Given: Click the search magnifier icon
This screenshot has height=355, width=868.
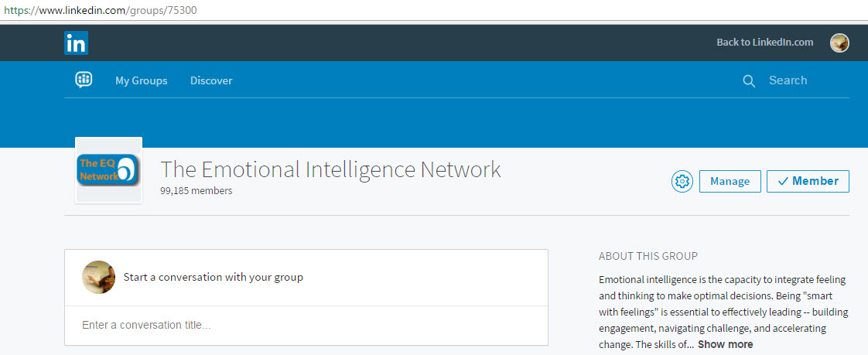Looking at the screenshot, I should click(x=748, y=81).
